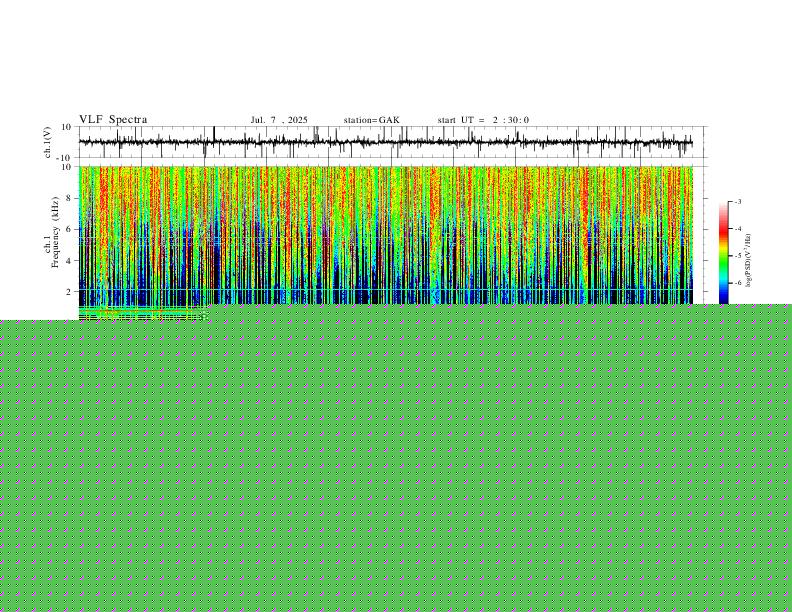Select the "4" kHz frequency tick label
This screenshot has height=612, width=792.
(69, 261)
